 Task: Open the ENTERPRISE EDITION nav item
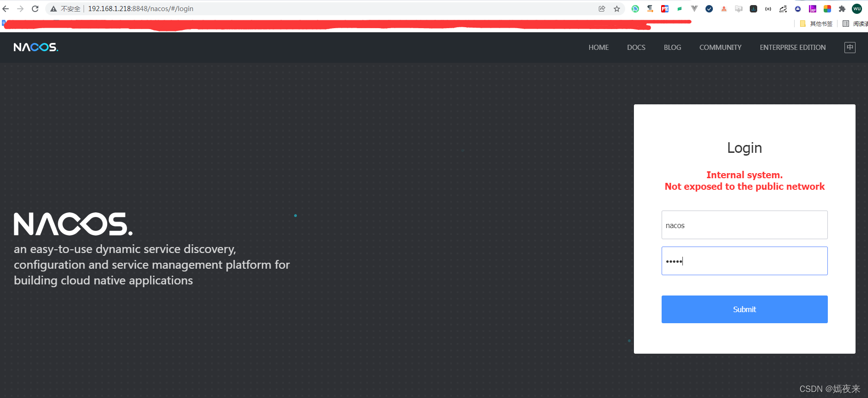pos(793,47)
